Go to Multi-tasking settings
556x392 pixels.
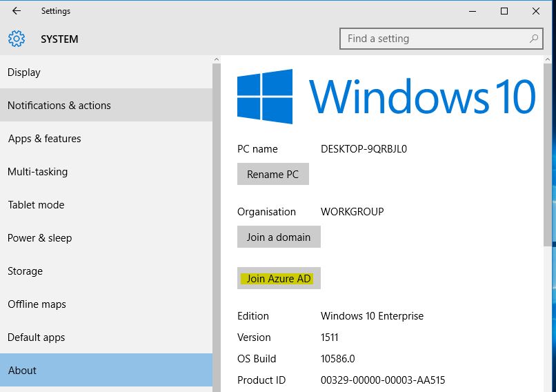tap(106, 172)
